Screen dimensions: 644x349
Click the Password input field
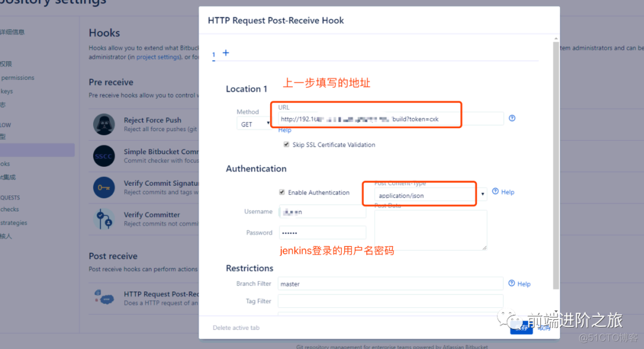click(x=323, y=232)
